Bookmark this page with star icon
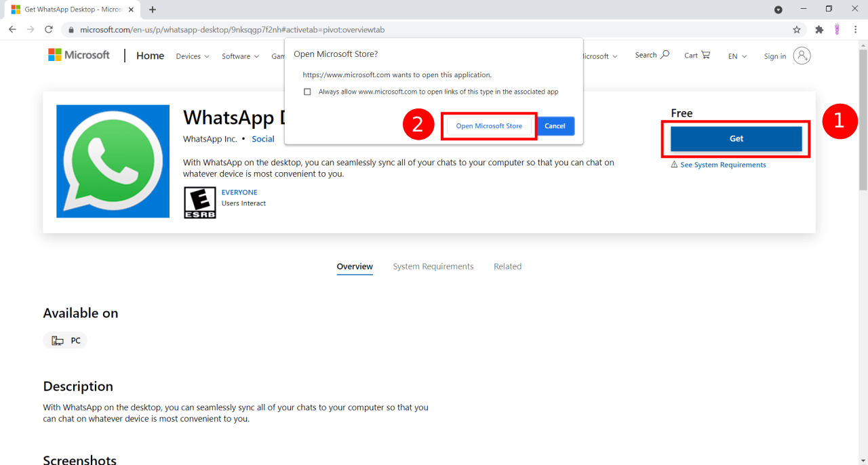 point(797,30)
